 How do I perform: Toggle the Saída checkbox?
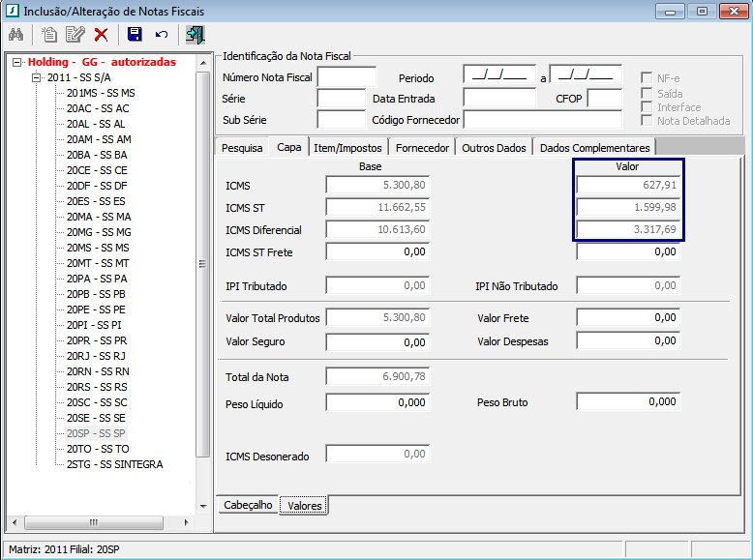click(x=648, y=93)
